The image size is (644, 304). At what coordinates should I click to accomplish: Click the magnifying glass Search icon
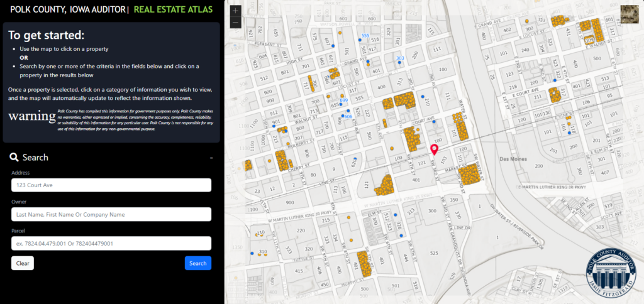(x=14, y=158)
